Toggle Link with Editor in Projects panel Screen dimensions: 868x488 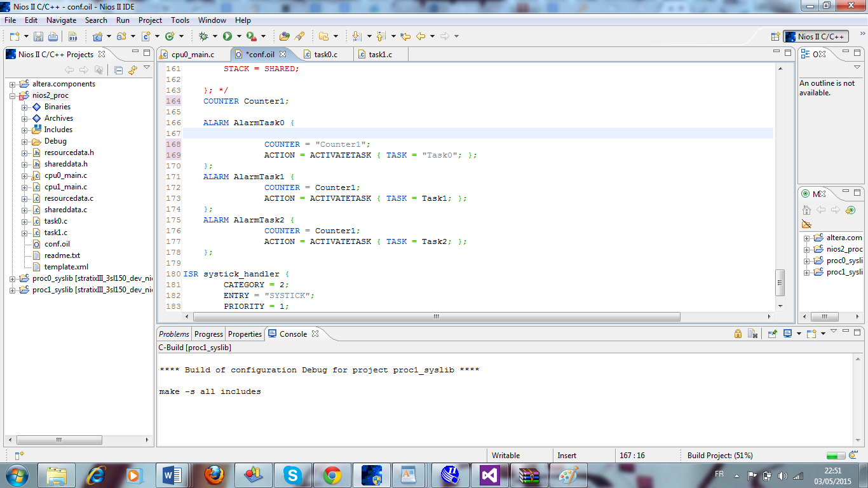point(132,70)
